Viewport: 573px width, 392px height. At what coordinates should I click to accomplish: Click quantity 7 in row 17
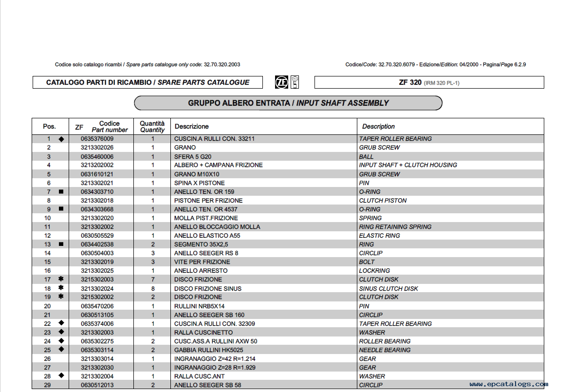tap(153, 280)
